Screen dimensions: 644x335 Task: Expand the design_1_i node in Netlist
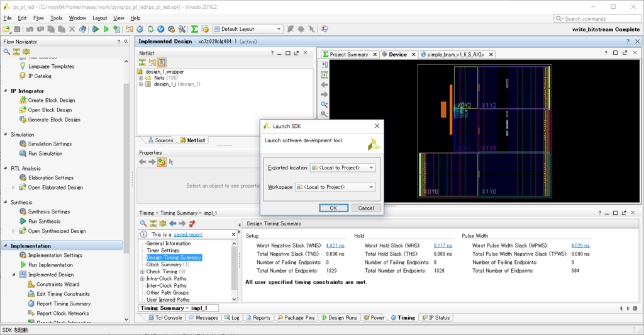click(141, 84)
